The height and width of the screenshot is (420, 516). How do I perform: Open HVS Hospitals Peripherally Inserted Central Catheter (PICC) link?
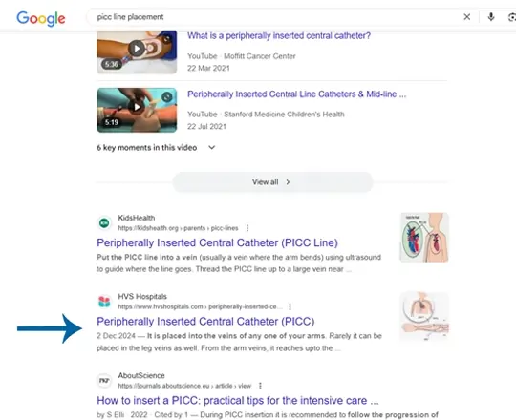(x=205, y=321)
